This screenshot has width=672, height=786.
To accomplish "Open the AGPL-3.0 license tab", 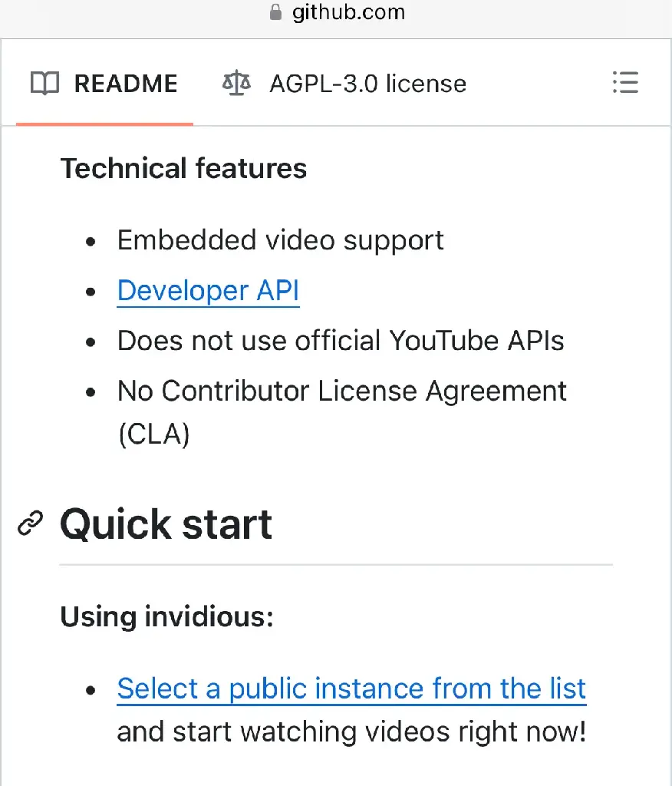I will click(x=344, y=83).
